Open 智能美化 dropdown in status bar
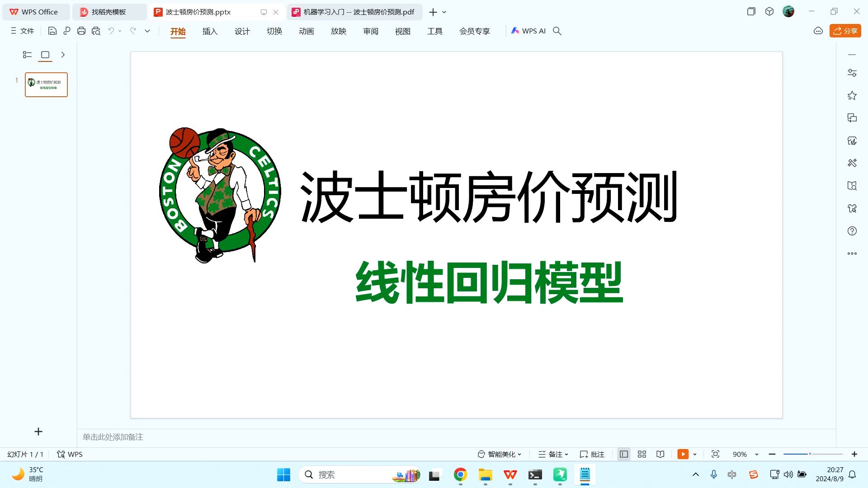The width and height of the screenshot is (868, 488). [x=500, y=454]
